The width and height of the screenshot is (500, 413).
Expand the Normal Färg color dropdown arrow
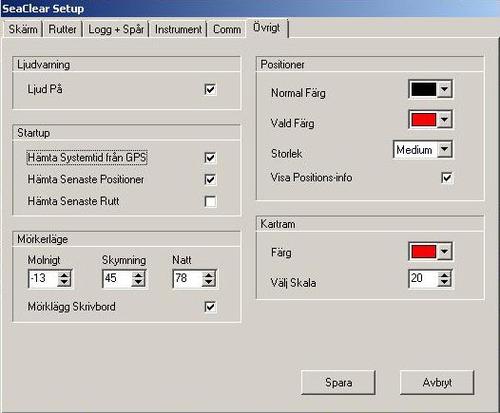coord(444,89)
